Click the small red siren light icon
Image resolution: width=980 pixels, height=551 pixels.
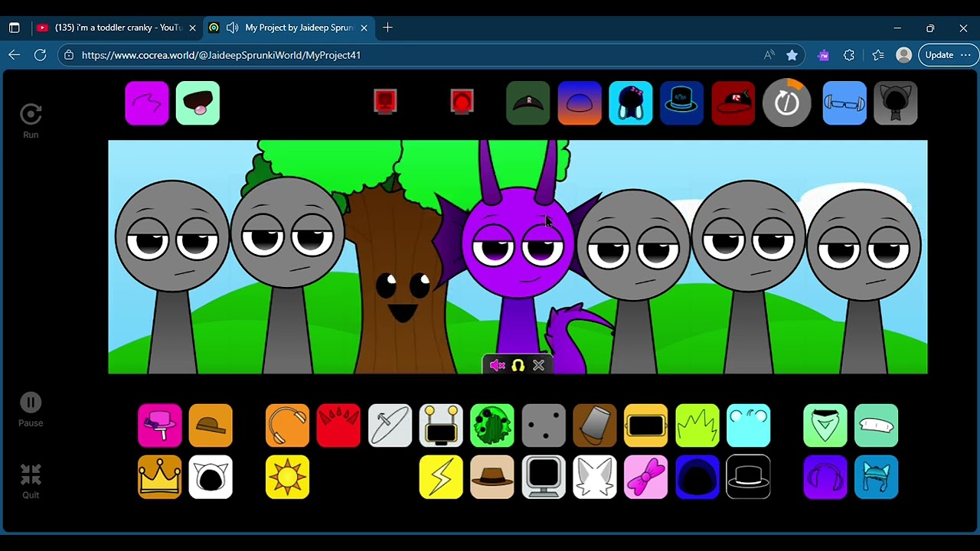pyautogui.click(x=462, y=101)
